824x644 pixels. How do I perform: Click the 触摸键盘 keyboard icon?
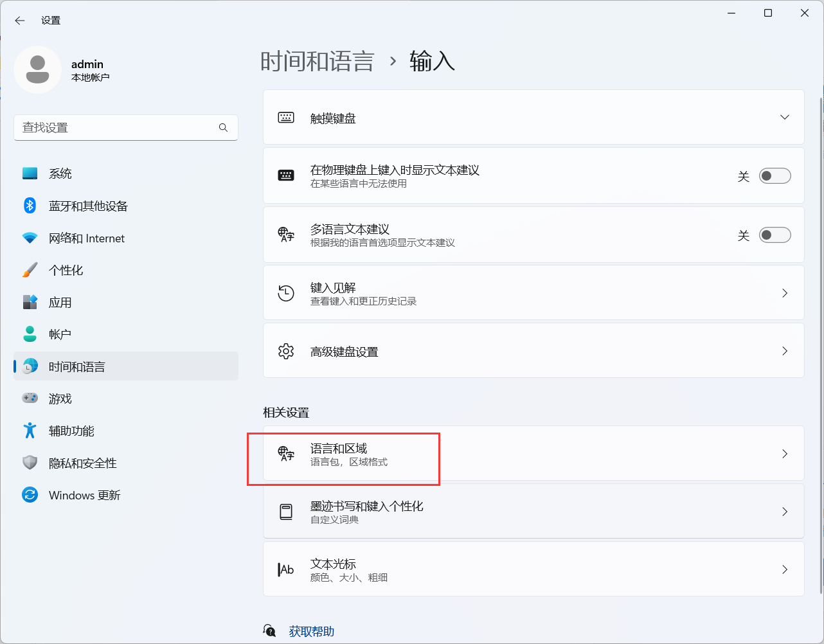[x=286, y=118]
